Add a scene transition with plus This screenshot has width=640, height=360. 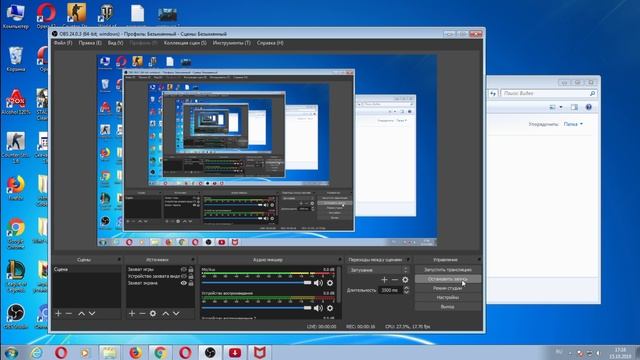click(x=384, y=280)
